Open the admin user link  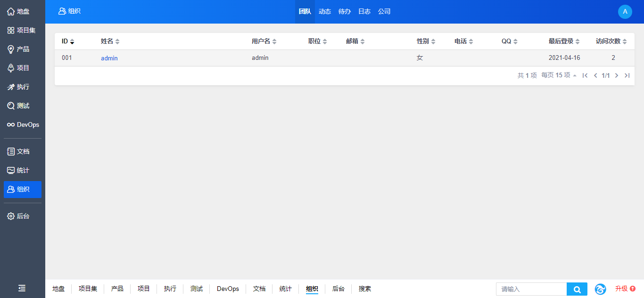109,58
